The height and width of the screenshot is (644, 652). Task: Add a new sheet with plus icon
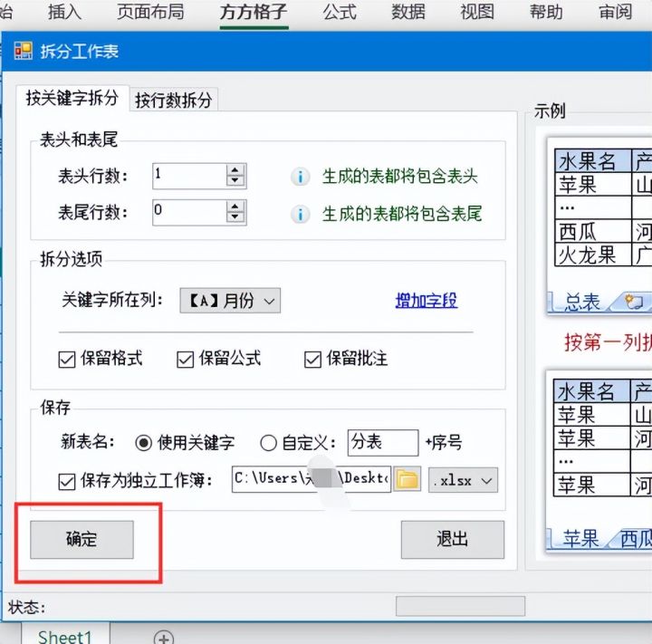tap(163, 638)
